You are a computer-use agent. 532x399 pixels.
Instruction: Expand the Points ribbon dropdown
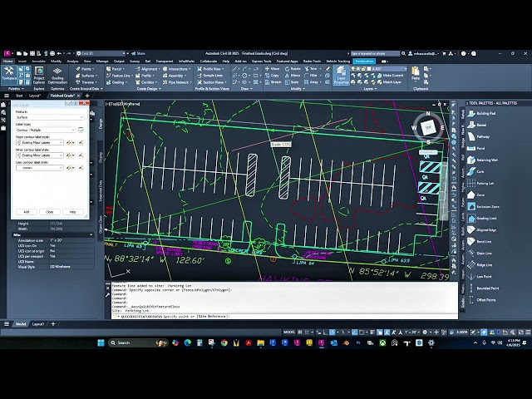(x=85, y=68)
